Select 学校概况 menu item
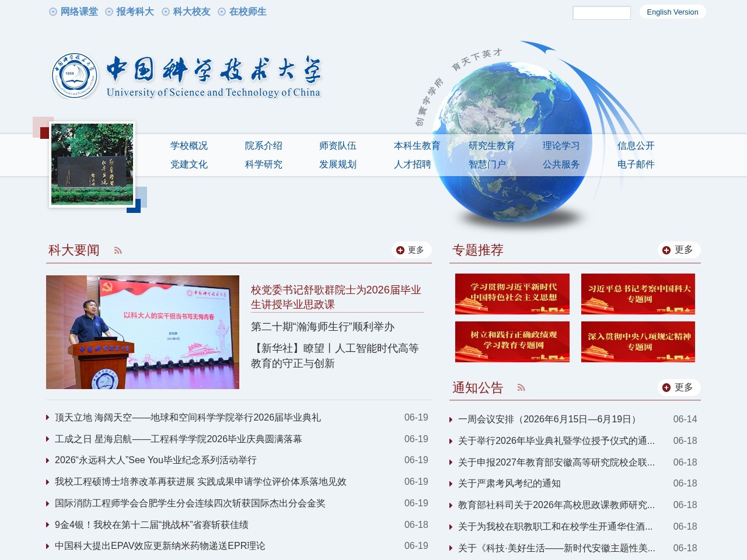747x560 pixels. click(x=189, y=146)
